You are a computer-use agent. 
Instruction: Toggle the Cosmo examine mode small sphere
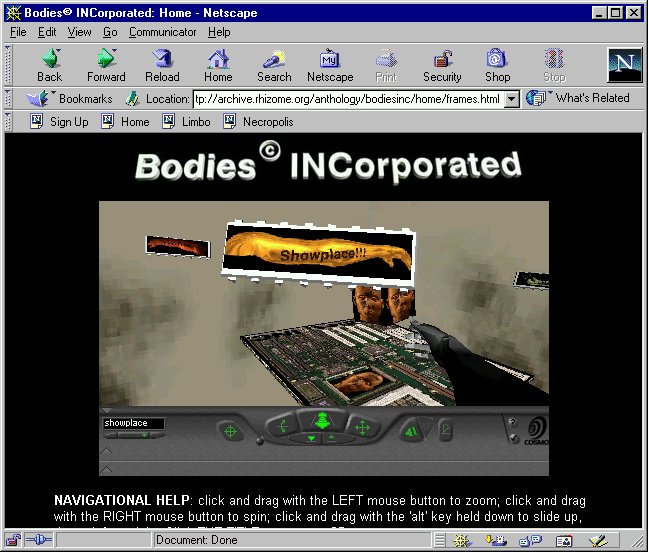(260, 441)
